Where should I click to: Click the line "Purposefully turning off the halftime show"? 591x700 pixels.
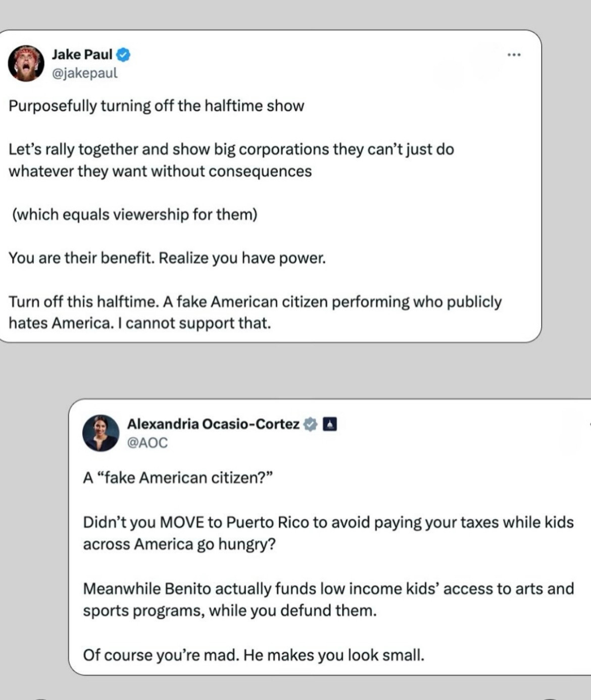click(156, 106)
